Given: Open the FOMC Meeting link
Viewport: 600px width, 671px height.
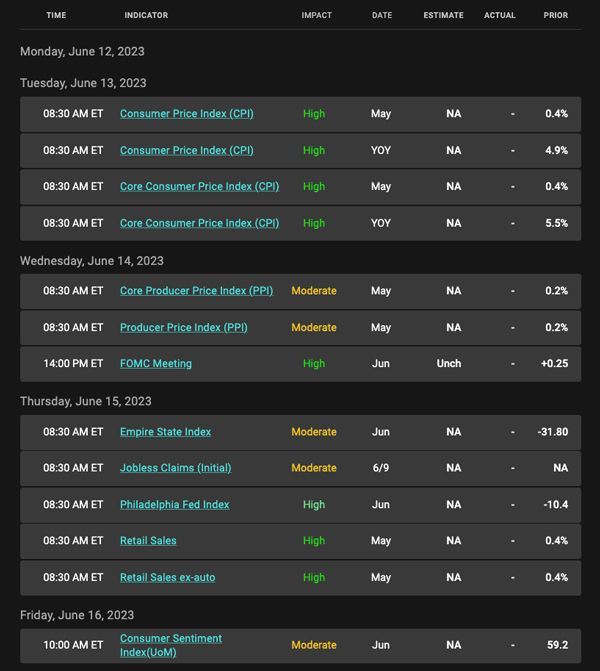Looking at the screenshot, I should (x=156, y=364).
